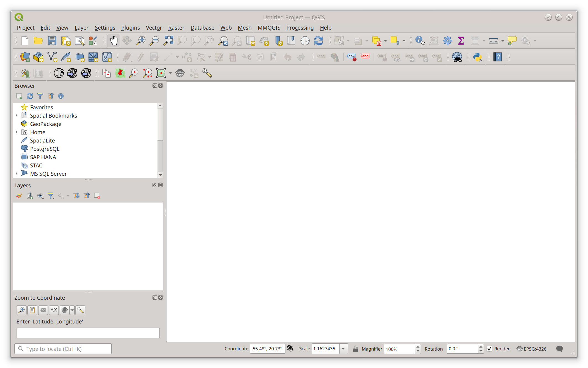Viewport: 588px width, 368px height.
Task: Create a new project with the blank page icon
Action: [25, 41]
